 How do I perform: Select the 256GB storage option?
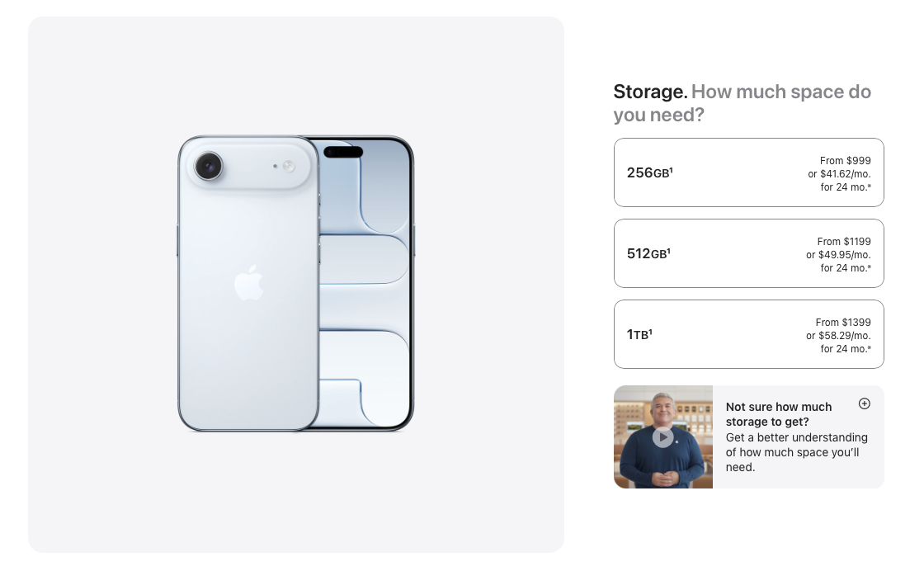(x=748, y=172)
